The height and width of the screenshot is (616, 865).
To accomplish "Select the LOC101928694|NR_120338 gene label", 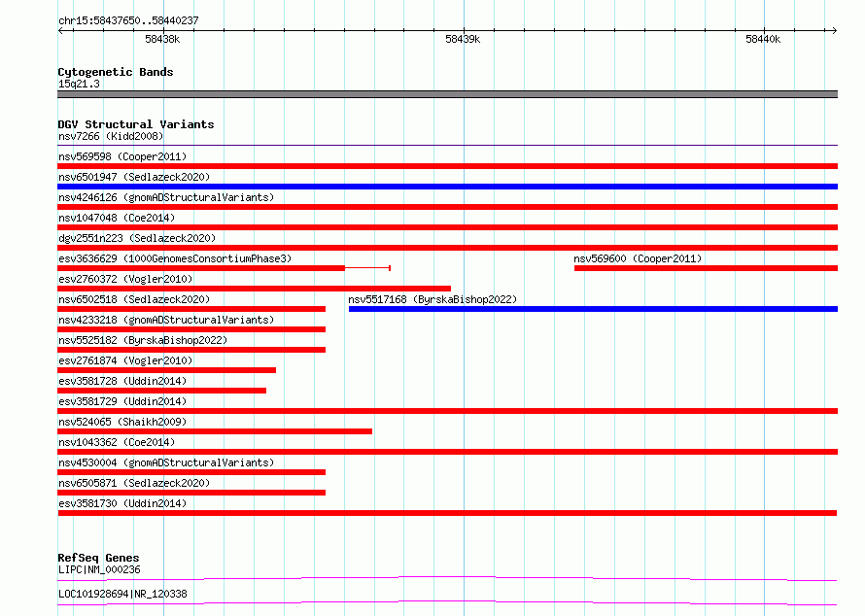I will 122,594.
